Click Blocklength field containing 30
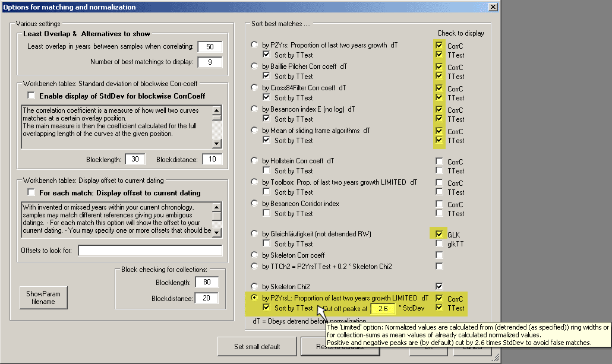The width and height of the screenshot is (612, 364). coord(135,159)
